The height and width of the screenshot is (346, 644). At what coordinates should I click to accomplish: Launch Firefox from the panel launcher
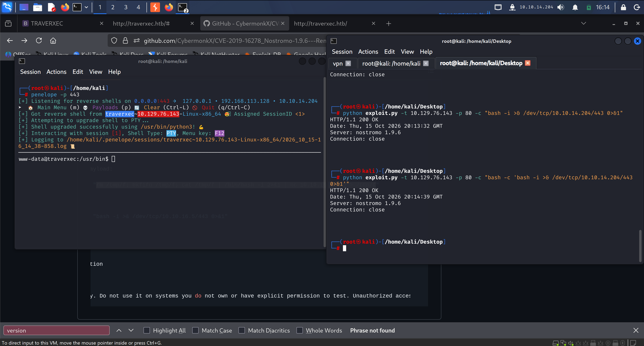65,7
